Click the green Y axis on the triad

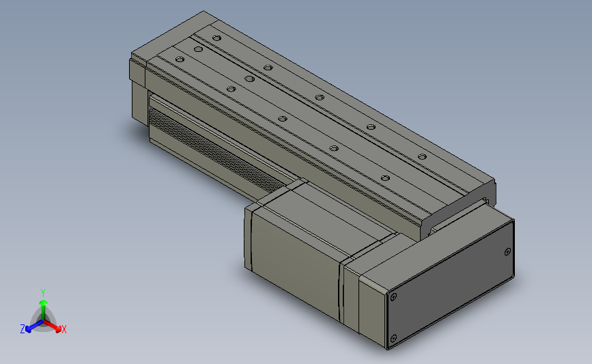click(43, 307)
